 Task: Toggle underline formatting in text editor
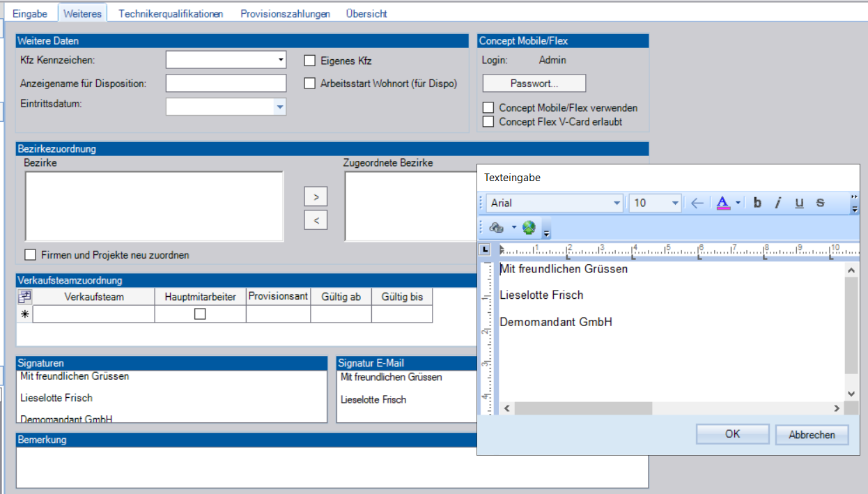799,203
